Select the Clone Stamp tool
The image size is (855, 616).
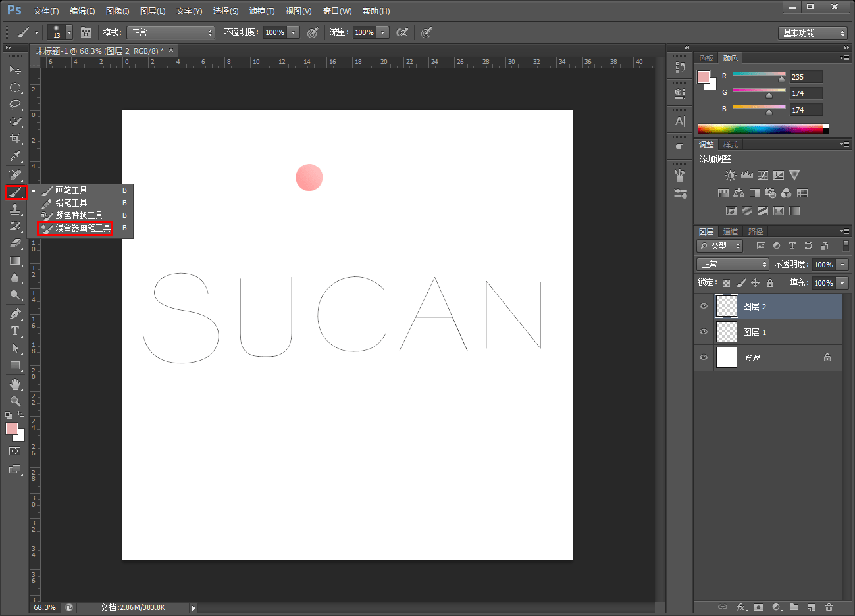coord(15,209)
